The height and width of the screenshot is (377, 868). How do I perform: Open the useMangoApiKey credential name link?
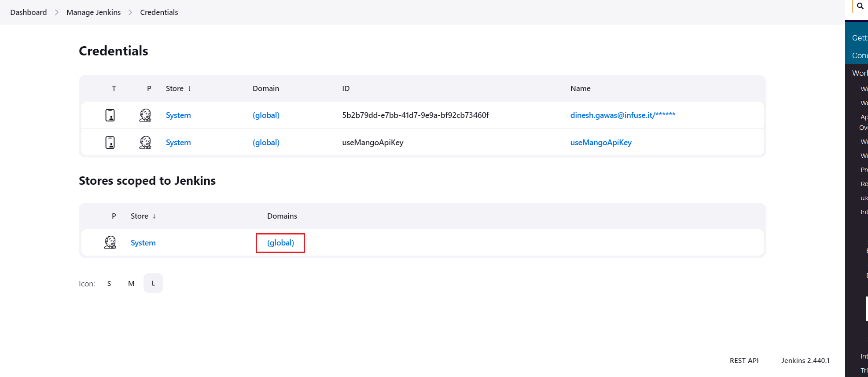pos(601,143)
